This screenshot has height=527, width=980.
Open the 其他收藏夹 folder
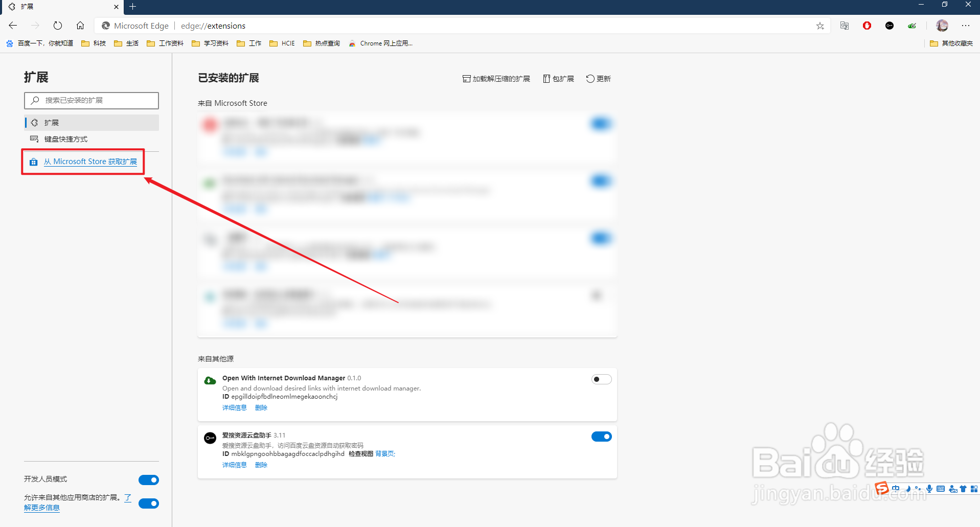(951, 43)
